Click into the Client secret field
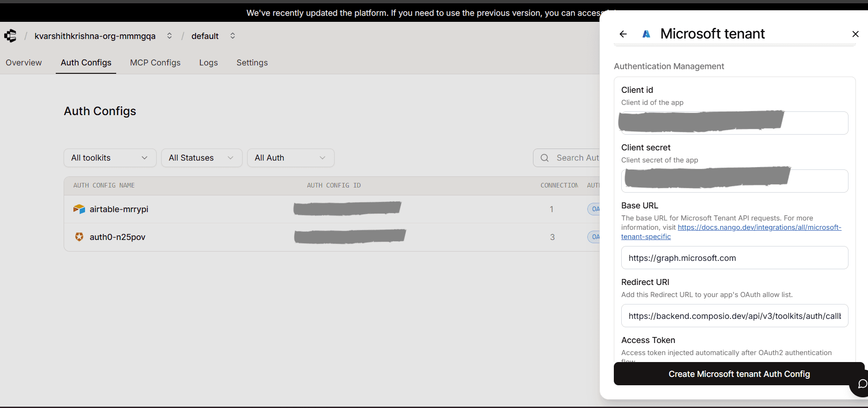The width and height of the screenshot is (868, 408). 735,181
